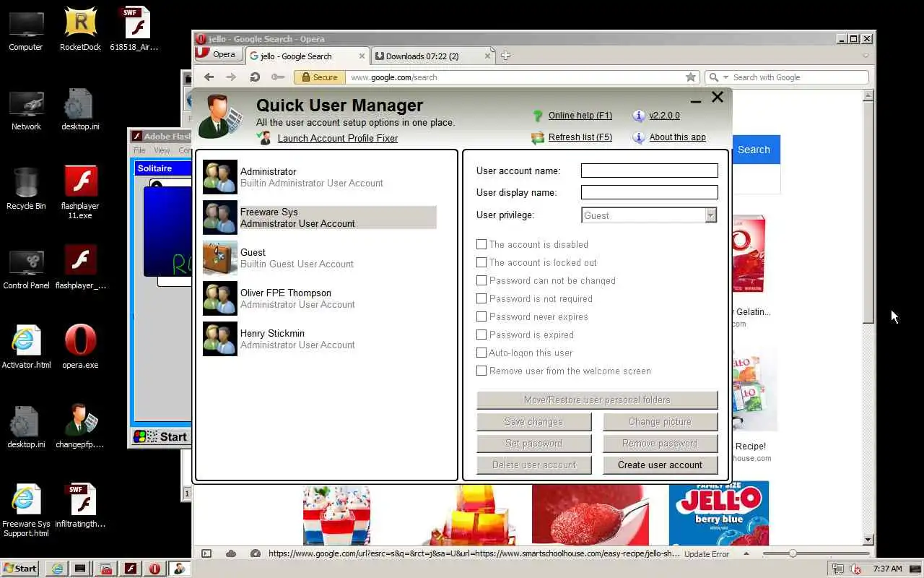Click info icon next to About this app
The width and height of the screenshot is (924, 578).
click(638, 137)
